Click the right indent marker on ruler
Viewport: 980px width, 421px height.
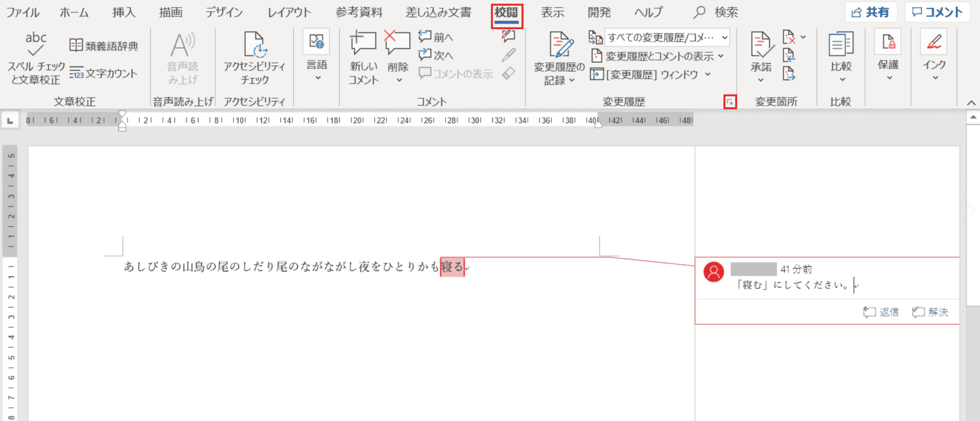(598, 124)
